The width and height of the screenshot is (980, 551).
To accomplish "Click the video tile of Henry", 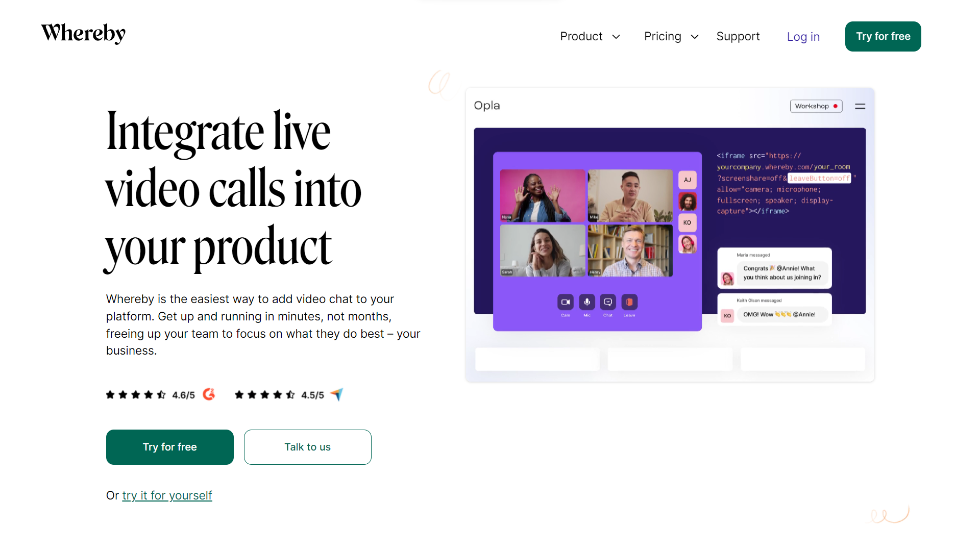I will point(630,251).
